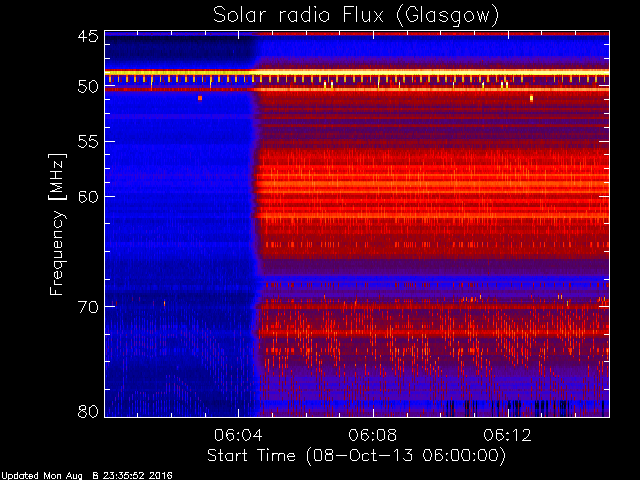The image size is (640, 480).
Task: Click the 'Frequency [MHz]' axis label
Action: point(57,224)
